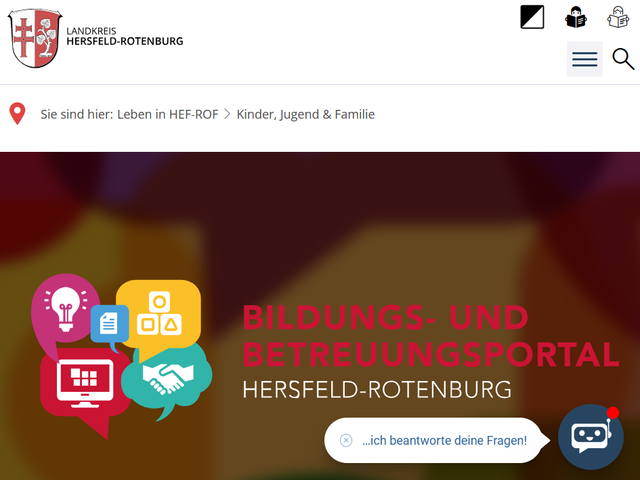640x480 pixels.
Task: Click the red location pin icon
Action: tap(17, 113)
